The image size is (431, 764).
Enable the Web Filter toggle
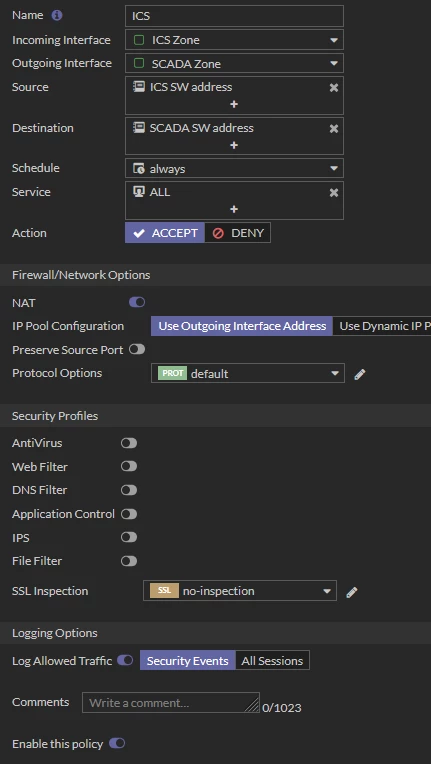[x=129, y=466]
